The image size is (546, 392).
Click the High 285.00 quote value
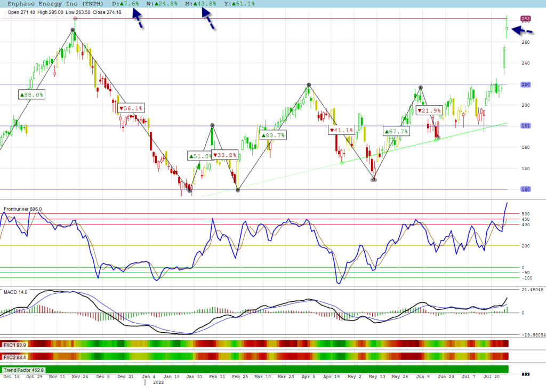pyautogui.click(x=51, y=12)
